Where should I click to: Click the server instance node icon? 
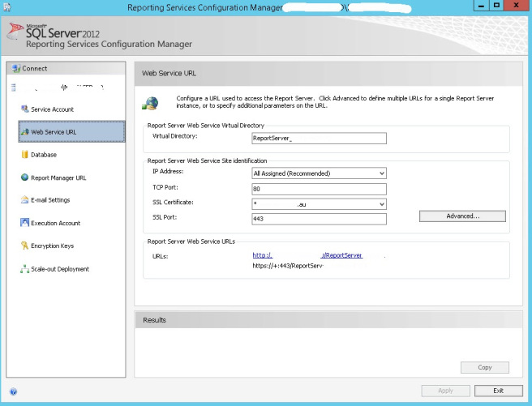coord(14,88)
